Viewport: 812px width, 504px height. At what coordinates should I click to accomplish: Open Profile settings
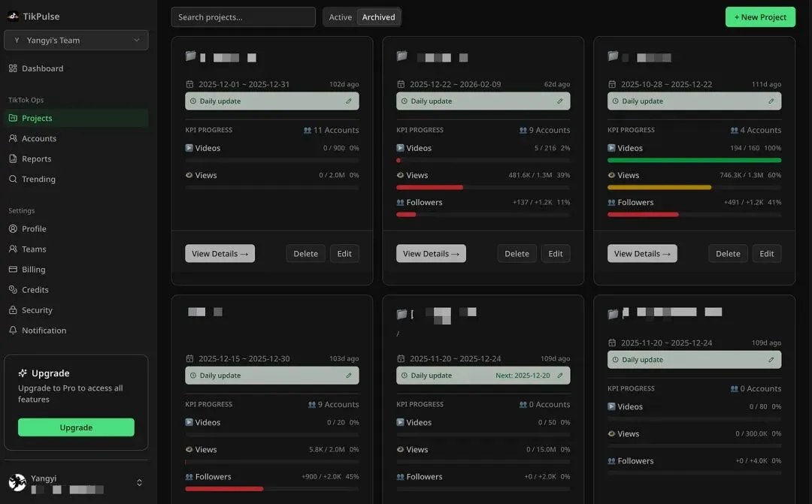(x=76, y=228)
